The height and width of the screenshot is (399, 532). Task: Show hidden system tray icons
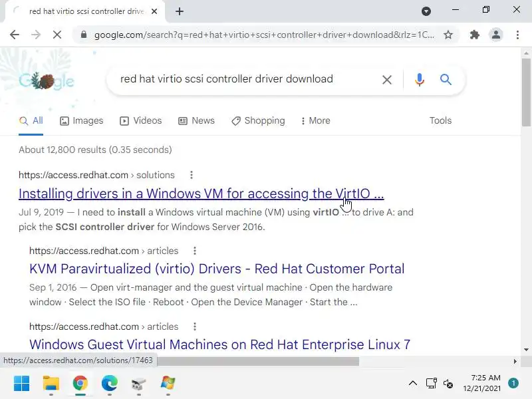[x=413, y=384]
